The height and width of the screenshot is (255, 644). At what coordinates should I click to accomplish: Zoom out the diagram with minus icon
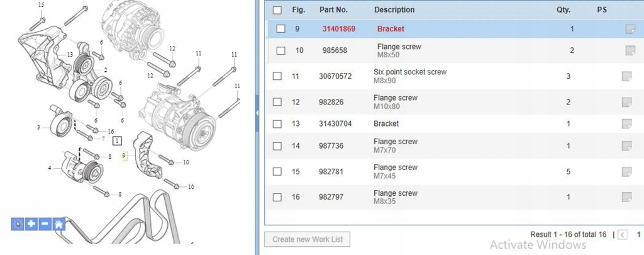pyautogui.click(x=45, y=224)
